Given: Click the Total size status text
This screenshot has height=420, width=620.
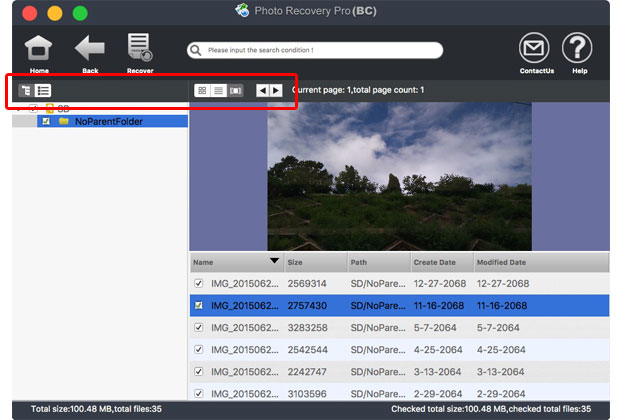Looking at the screenshot, I should tap(96, 409).
